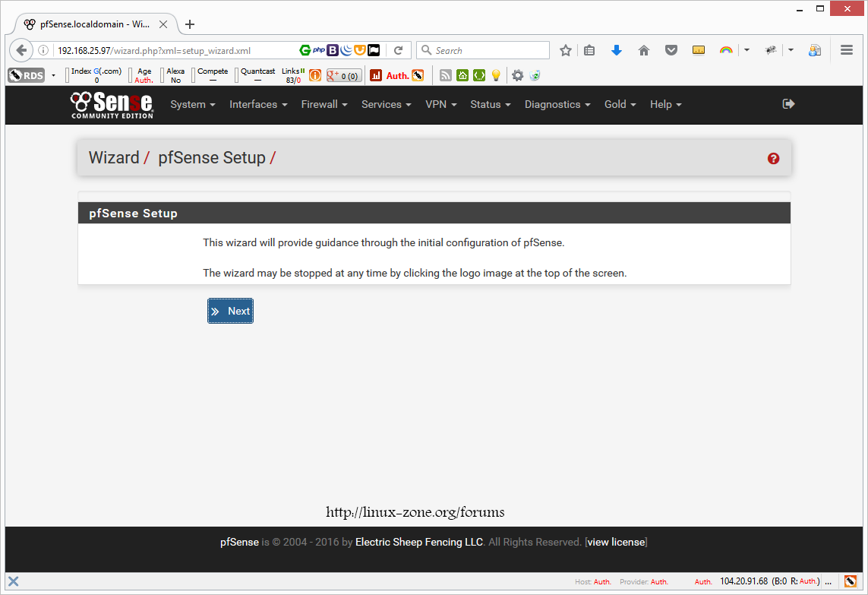Click the Next button to continue wizard
This screenshot has width=868, height=595.
click(x=230, y=311)
